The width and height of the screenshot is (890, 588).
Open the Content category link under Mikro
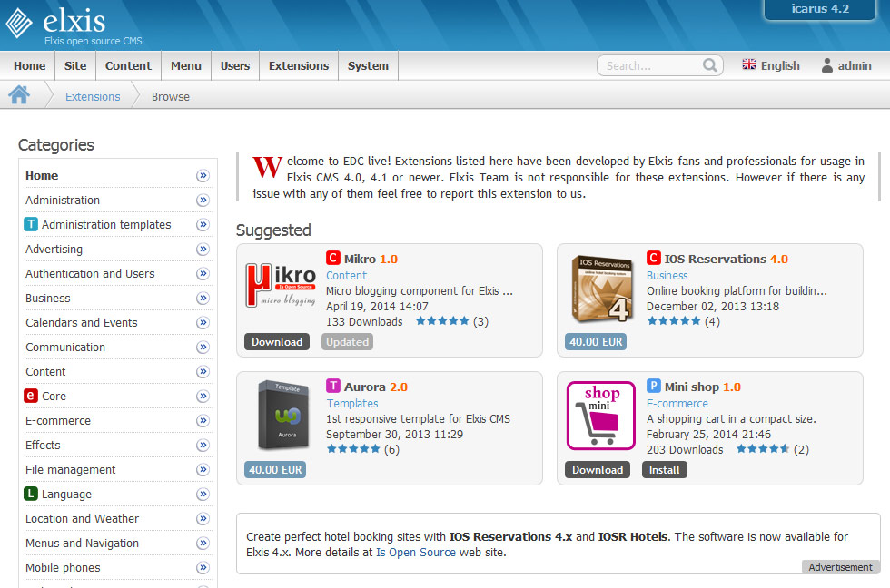[x=346, y=276]
